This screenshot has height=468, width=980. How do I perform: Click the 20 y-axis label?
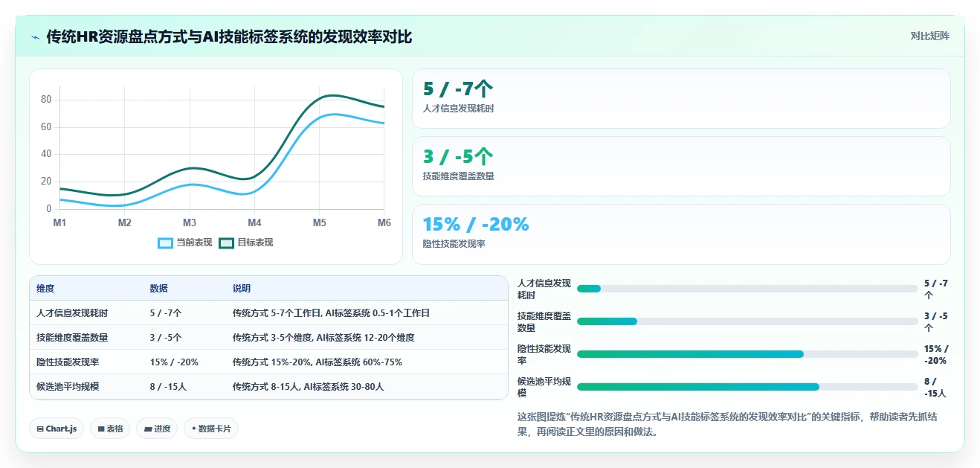46,182
